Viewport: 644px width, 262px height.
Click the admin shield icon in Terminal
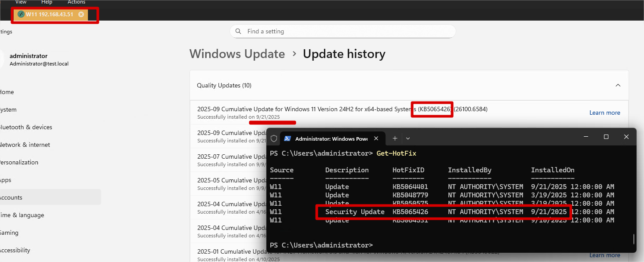coord(274,138)
